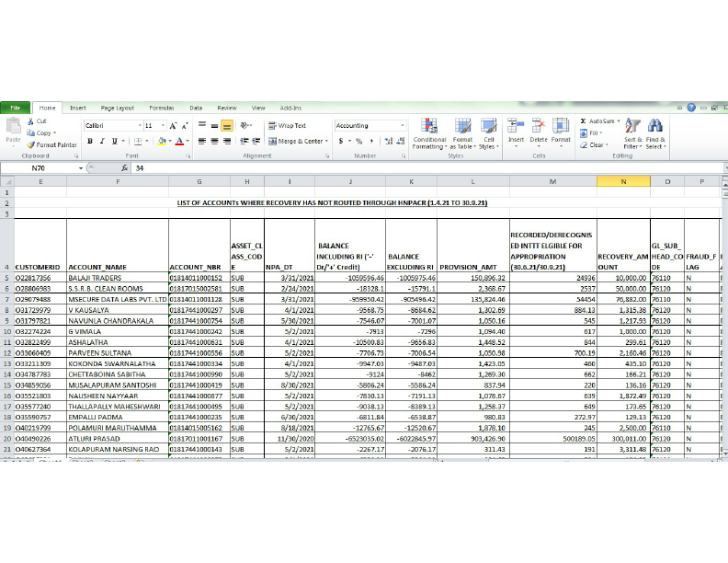The width and height of the screenshot is (728, 563).
Task: Select Middle Align icon
Action: [214, 125]
